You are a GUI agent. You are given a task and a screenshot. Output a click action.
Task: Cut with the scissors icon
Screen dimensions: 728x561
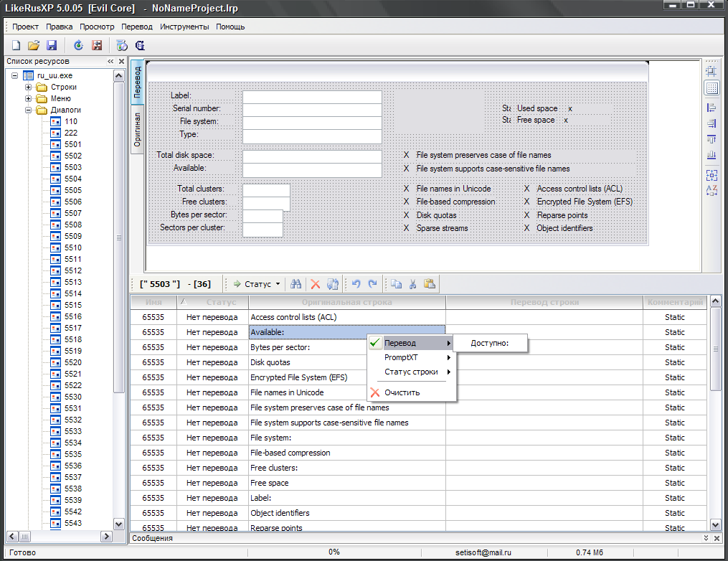(x=412, y=284)
